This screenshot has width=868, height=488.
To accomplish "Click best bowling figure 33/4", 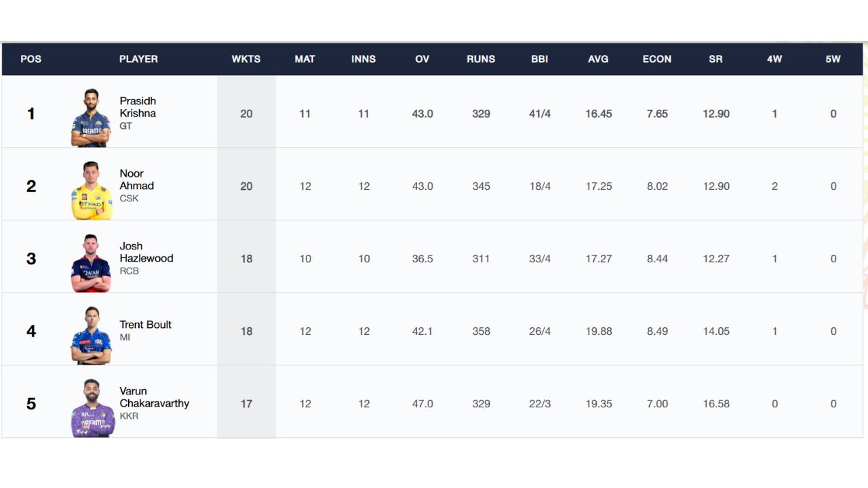I will (540, 259).
